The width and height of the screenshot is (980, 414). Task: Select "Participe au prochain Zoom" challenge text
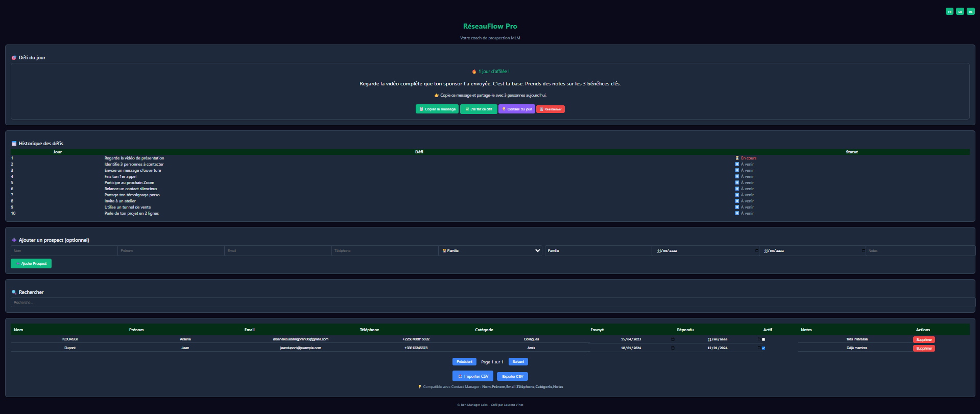pyautogui.click(x=129, y=182)
